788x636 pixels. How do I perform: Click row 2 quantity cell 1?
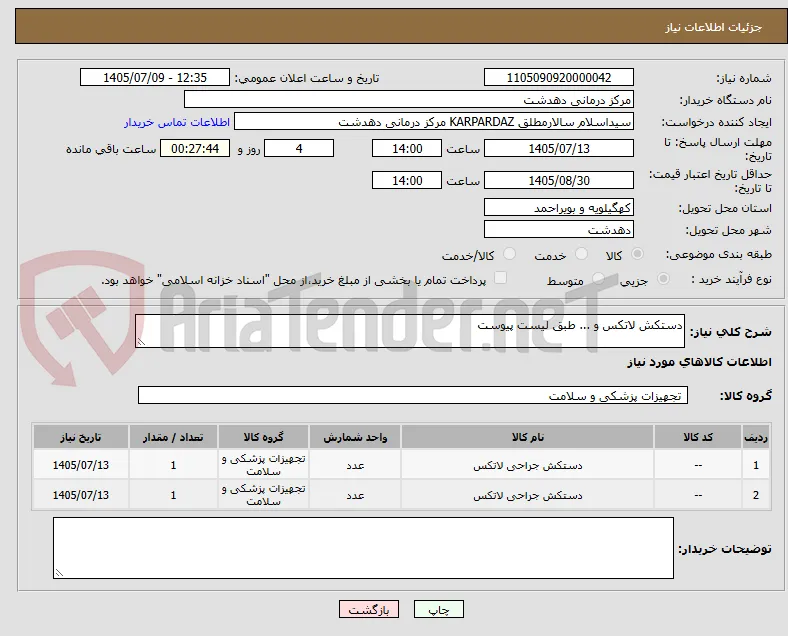pos(173,495)
